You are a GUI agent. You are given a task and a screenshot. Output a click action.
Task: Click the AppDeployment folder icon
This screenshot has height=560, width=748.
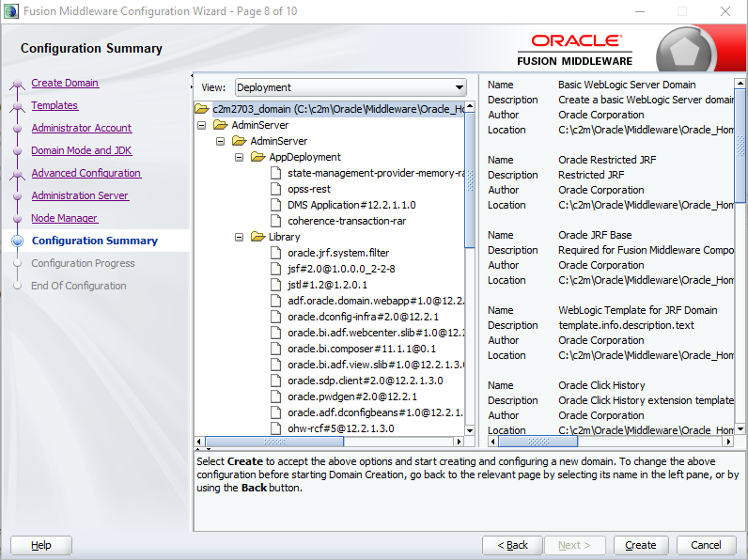257,157
